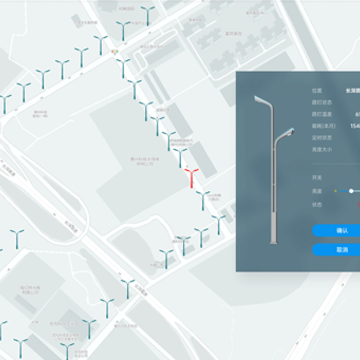
Task: Click the 路灯温度 label
Action: (322, 114)
